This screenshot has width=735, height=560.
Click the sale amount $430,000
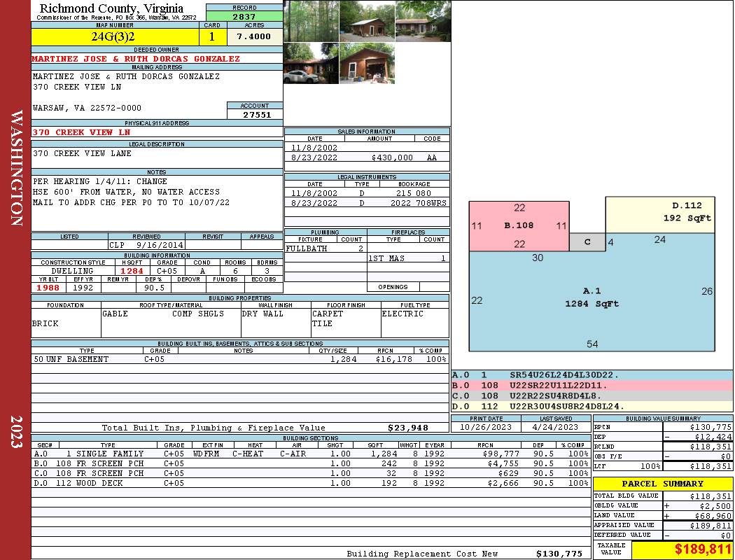[x=392, y=157]
